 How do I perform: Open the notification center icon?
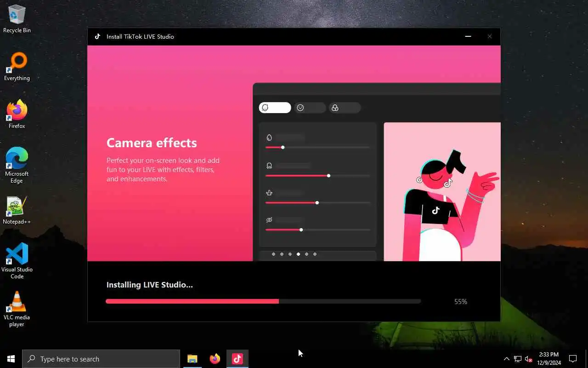click(x=573, y=359)
